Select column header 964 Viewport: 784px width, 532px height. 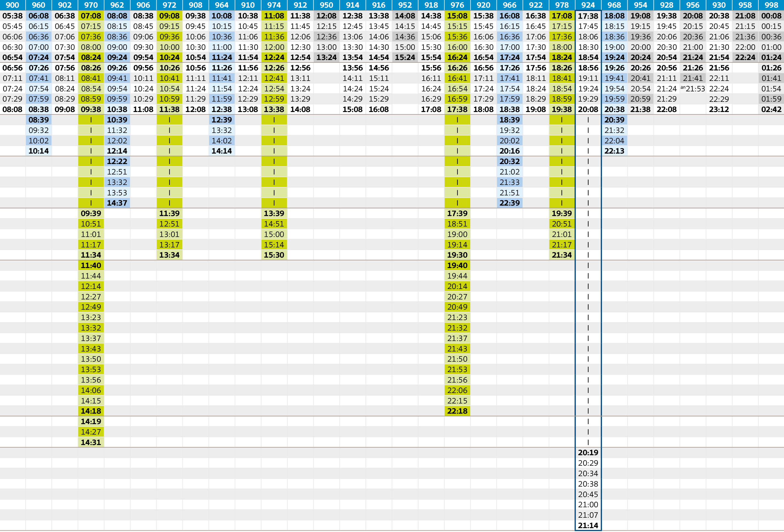point(222,5)
